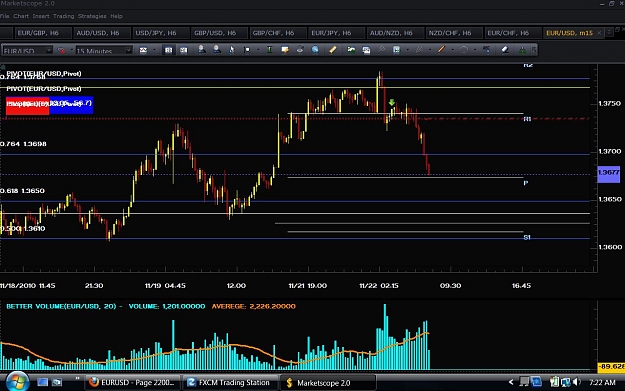
Task: Click the green picture toolbar icon
Action: (x=351, y=50)
